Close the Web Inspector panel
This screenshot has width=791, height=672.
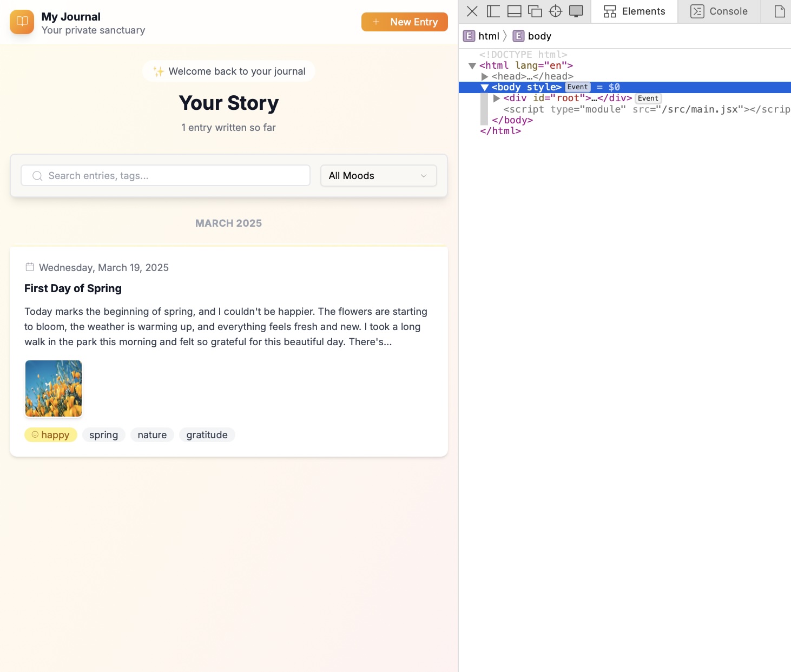(x=472, y=11)
